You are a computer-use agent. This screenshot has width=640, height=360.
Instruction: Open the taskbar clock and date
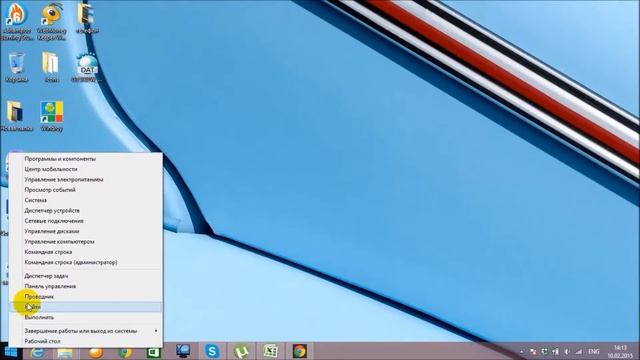[x=620, y=352]
